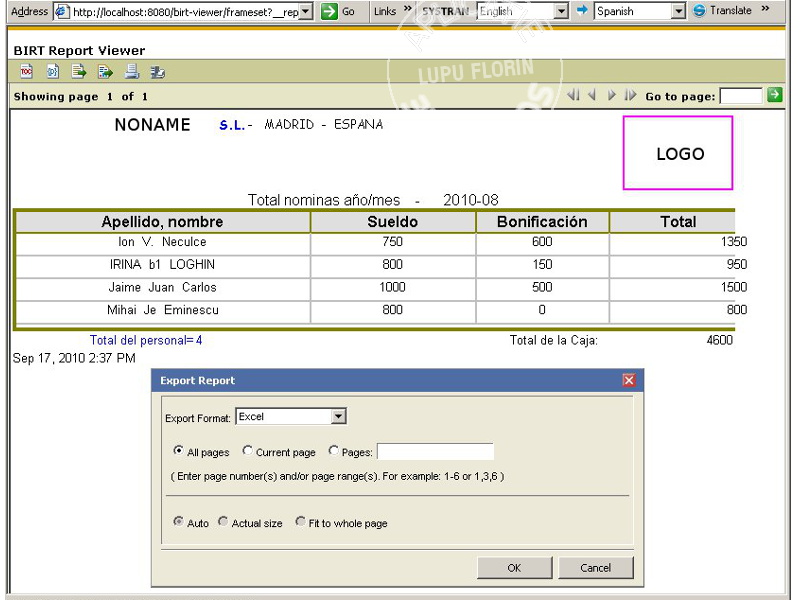Click the NONAME company title
The image size is (800, 600).
[153, 124]
